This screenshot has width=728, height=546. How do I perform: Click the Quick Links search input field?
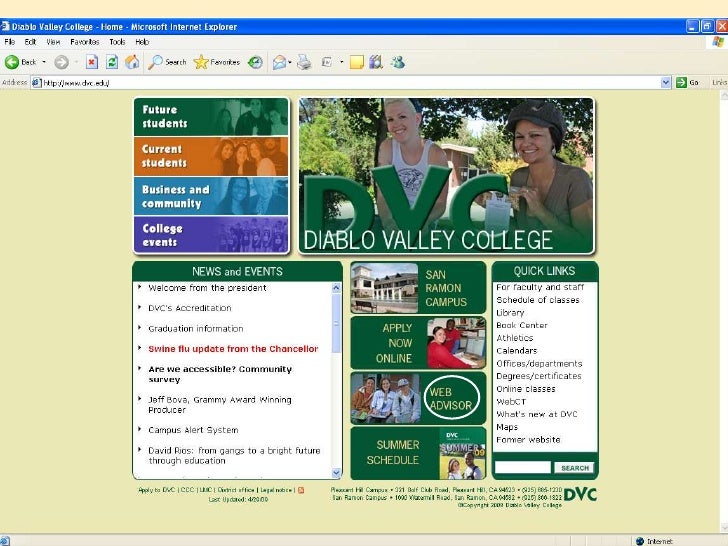pos(523,468)
